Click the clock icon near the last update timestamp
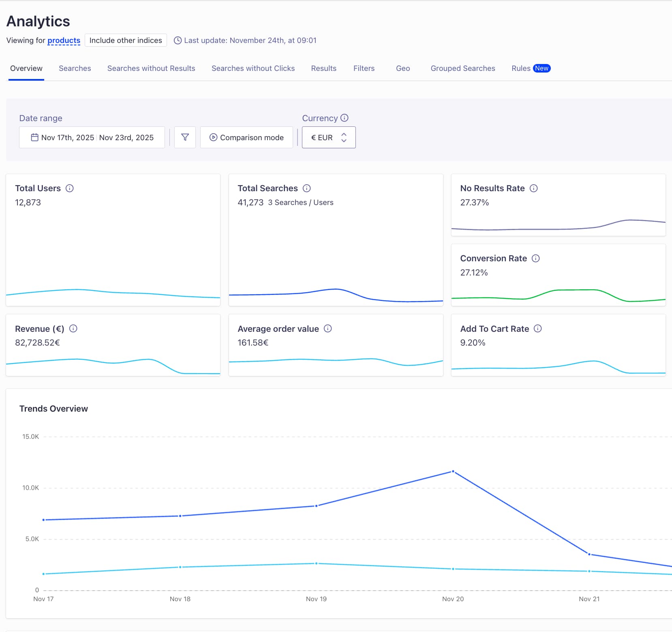 (x=177, y=40)
